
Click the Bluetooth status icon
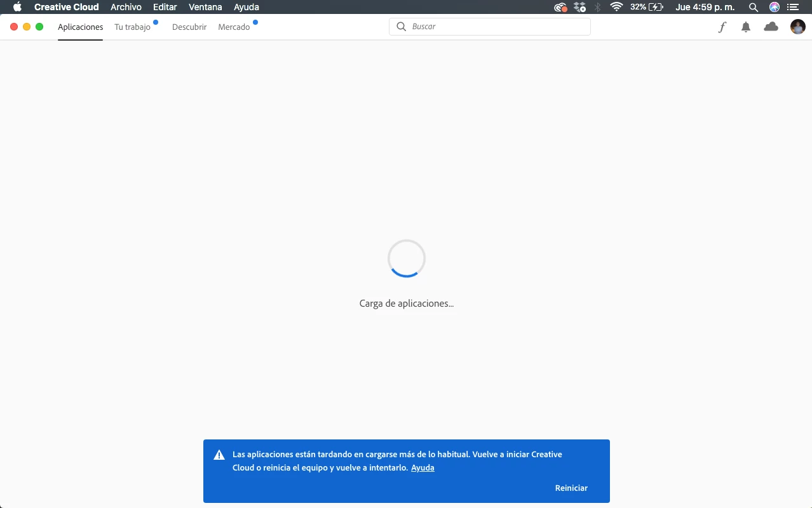(597, 7)
